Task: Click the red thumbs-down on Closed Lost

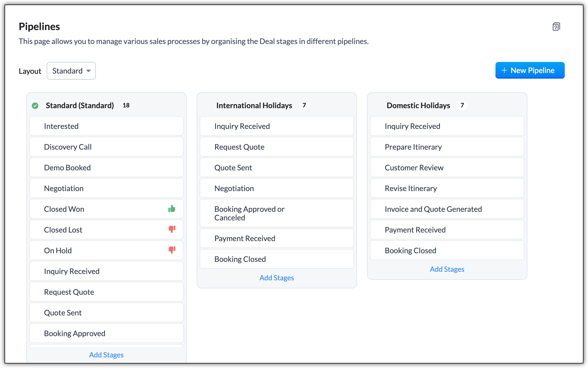Action: click(172, 229)
